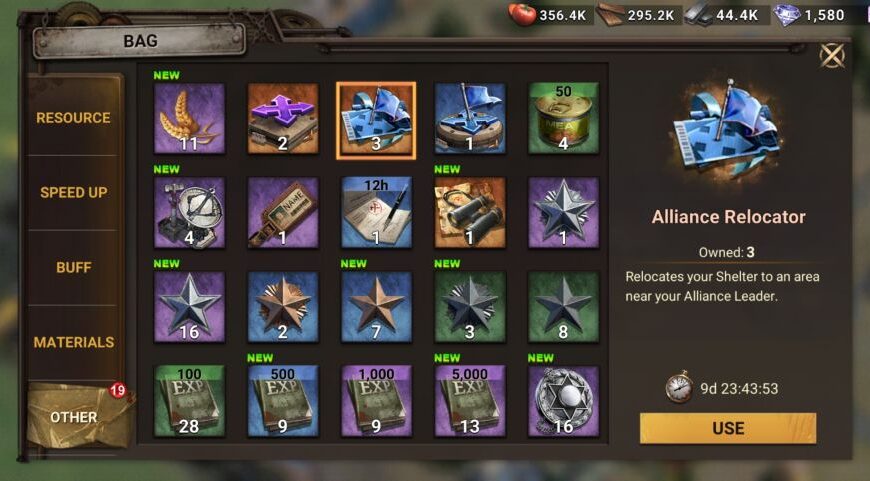Select the binoculars and map item

pyautogui.click(x=470, y=212)
